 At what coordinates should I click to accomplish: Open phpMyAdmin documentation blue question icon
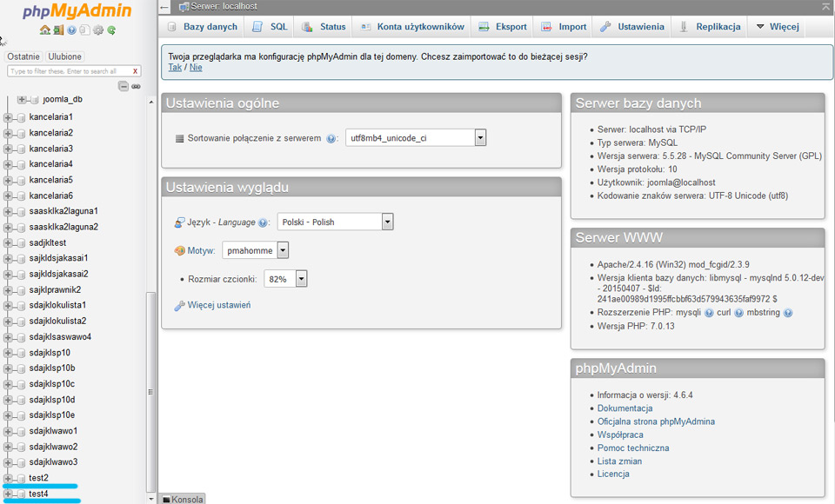pos(71,30)
